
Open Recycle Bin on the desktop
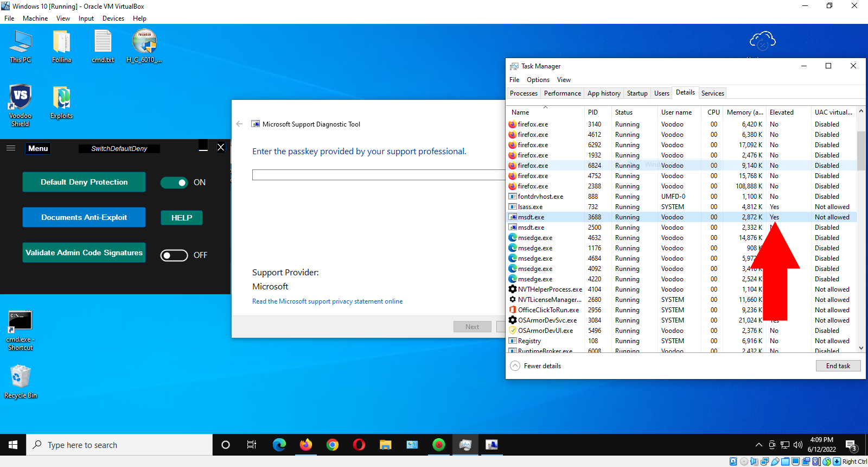pyautogui.click(x=20, y=377)
